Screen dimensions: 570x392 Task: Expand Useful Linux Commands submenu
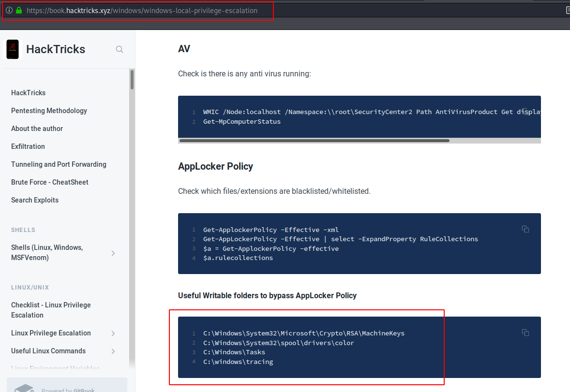[113, 351]
